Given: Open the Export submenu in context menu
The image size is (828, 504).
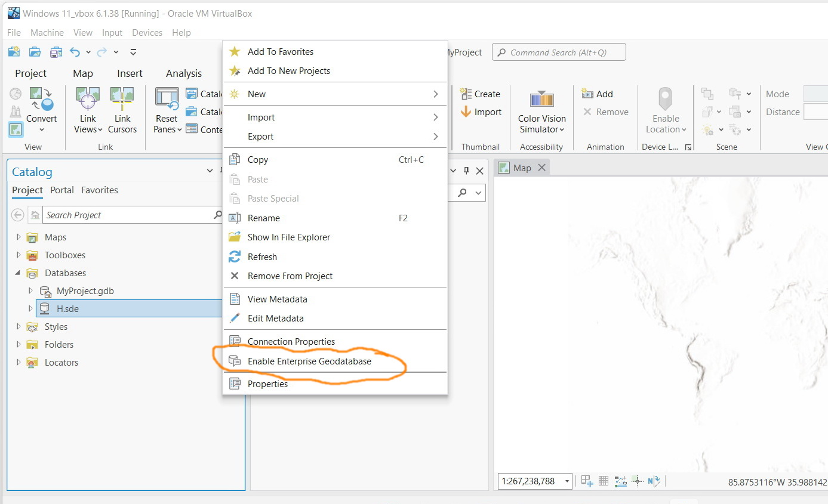Looking at the screenshot, I should pos(335,137).
